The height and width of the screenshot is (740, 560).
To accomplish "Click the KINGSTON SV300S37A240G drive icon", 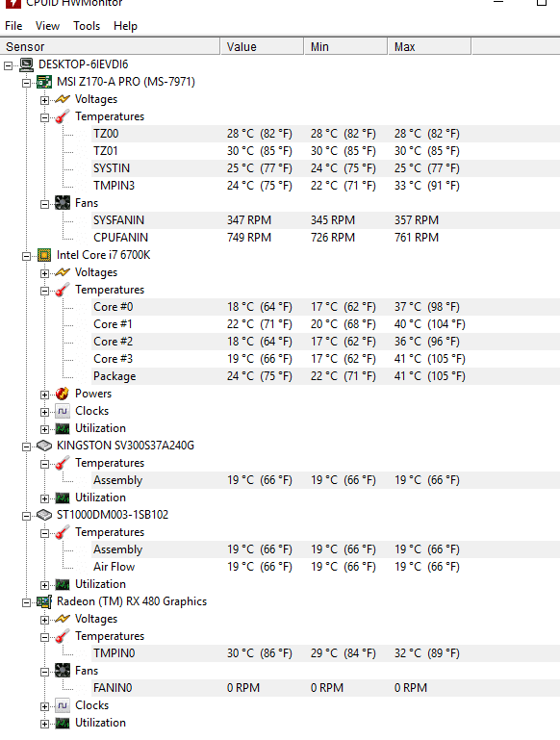I will (x=44, y=446).
